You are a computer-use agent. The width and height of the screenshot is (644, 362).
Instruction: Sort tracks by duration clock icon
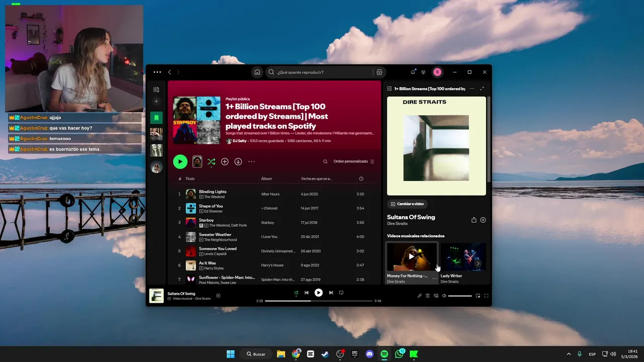[361, 178]
